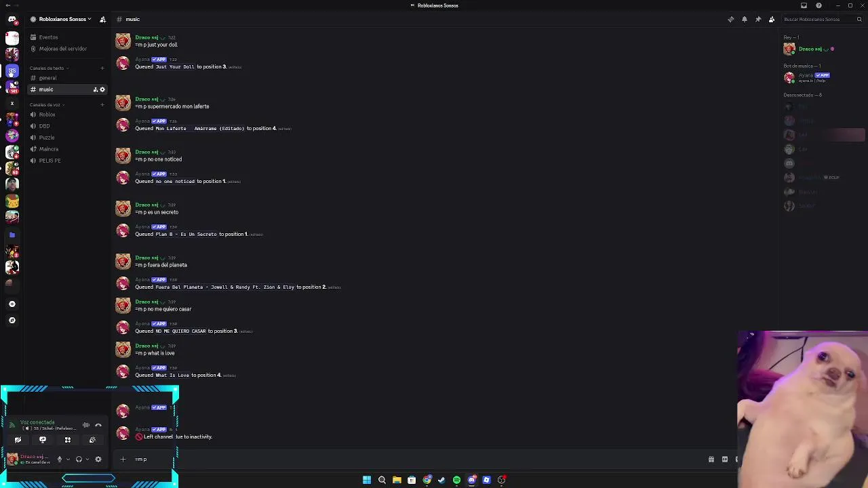Image resolution: width=868 pixels, height=488 pixels.
Task: Open Ayana avatar beside Just Your Doll
Action: [x=123, y=63]
